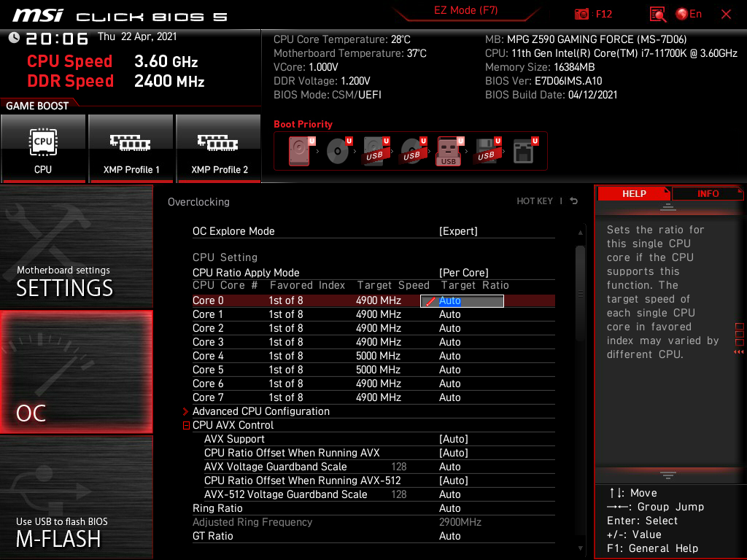Click the date Thu 22 Apr, 2021
This screenshot has width=747, height=560.
click(x=137, y=36)
